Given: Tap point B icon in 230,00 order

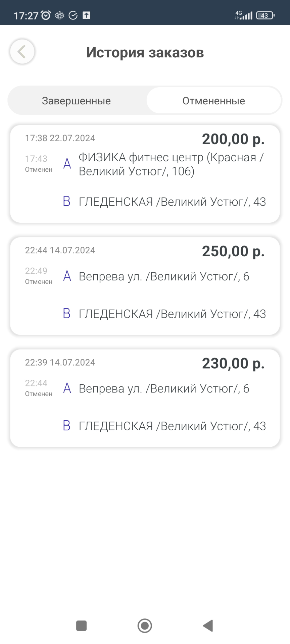Looking at the screenshot, I should [67, 426].
